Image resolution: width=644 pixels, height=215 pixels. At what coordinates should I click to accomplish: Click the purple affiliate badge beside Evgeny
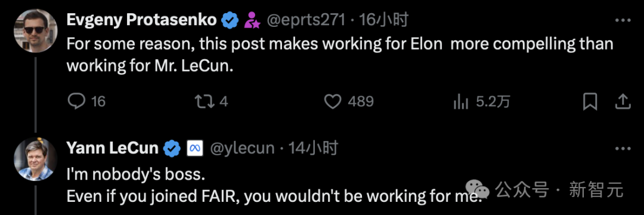tap(252, 20)
